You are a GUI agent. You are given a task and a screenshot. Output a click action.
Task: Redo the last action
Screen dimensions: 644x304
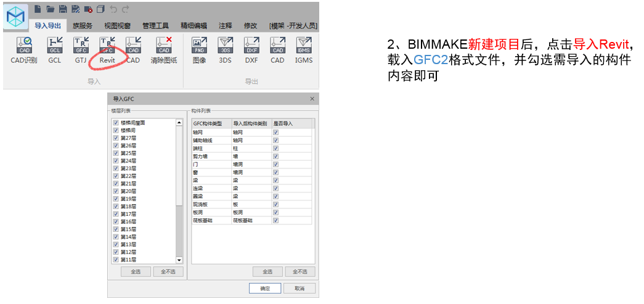pos(126,9)
